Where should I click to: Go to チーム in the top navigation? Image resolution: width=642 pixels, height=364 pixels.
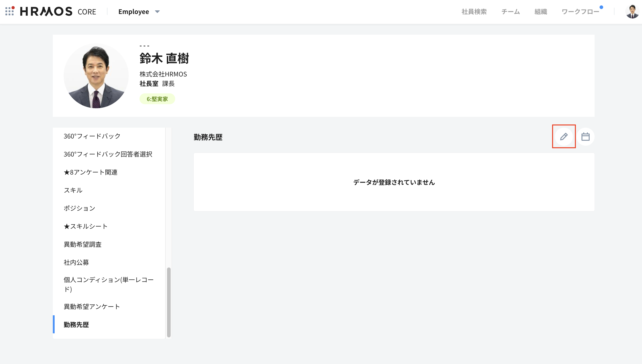click(510, 12)
